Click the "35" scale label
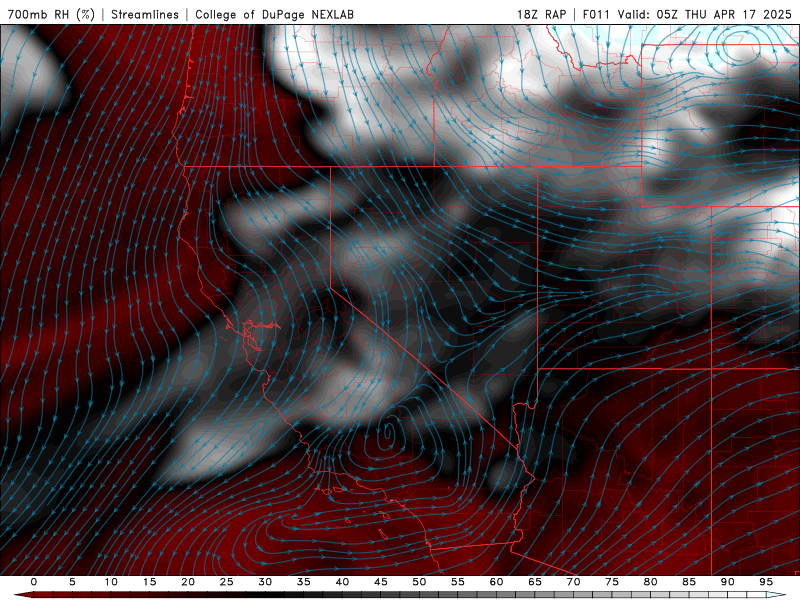The height and width of the screenshot is (600, 800). coord(304,582)
